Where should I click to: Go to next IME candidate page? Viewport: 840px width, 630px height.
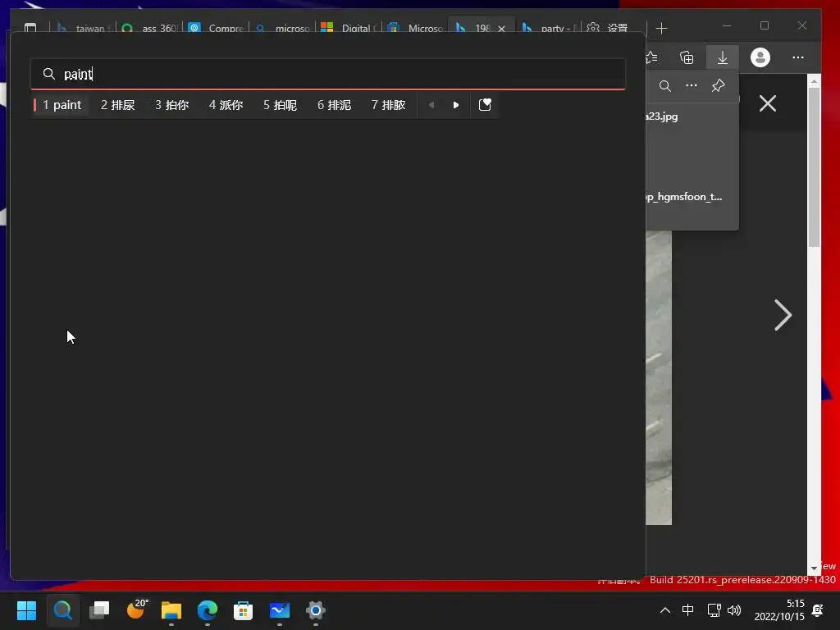pyautogui.click(x=456, y=105)
